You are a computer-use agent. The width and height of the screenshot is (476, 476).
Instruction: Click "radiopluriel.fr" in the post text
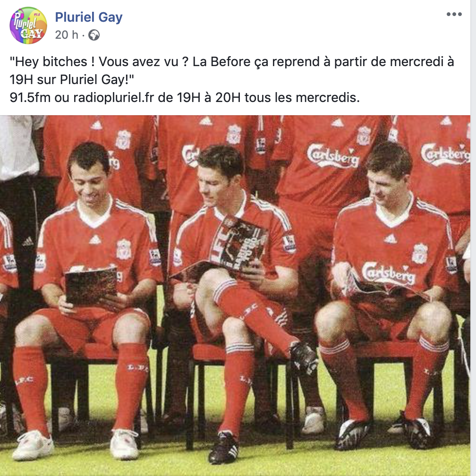click(113, 98)
